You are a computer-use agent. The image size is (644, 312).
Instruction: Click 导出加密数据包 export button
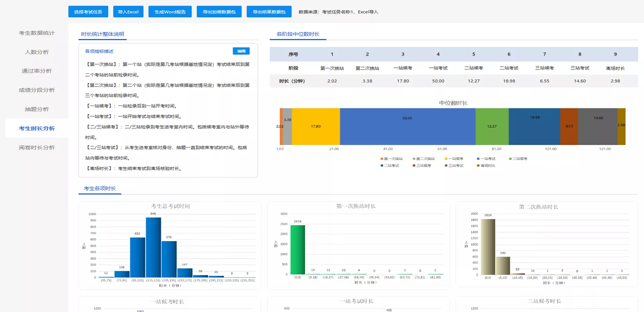pos(219,12)
